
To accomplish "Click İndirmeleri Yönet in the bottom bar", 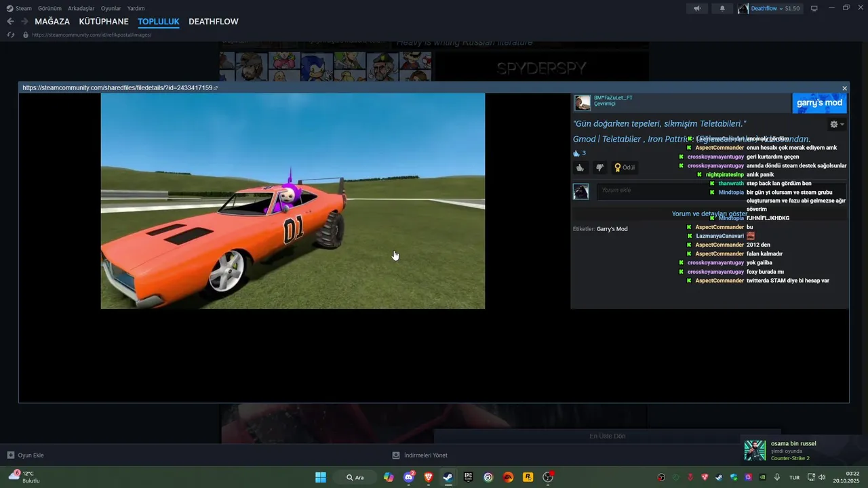I will [426, 455].
